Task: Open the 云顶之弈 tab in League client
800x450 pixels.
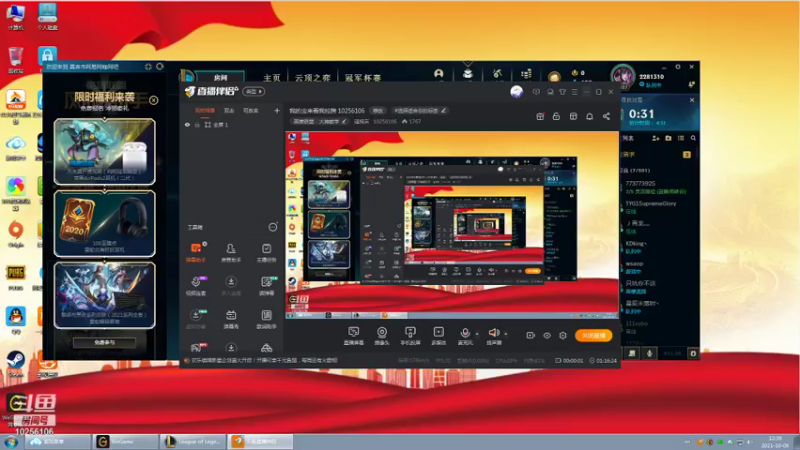Action: (x=312, y=78)
